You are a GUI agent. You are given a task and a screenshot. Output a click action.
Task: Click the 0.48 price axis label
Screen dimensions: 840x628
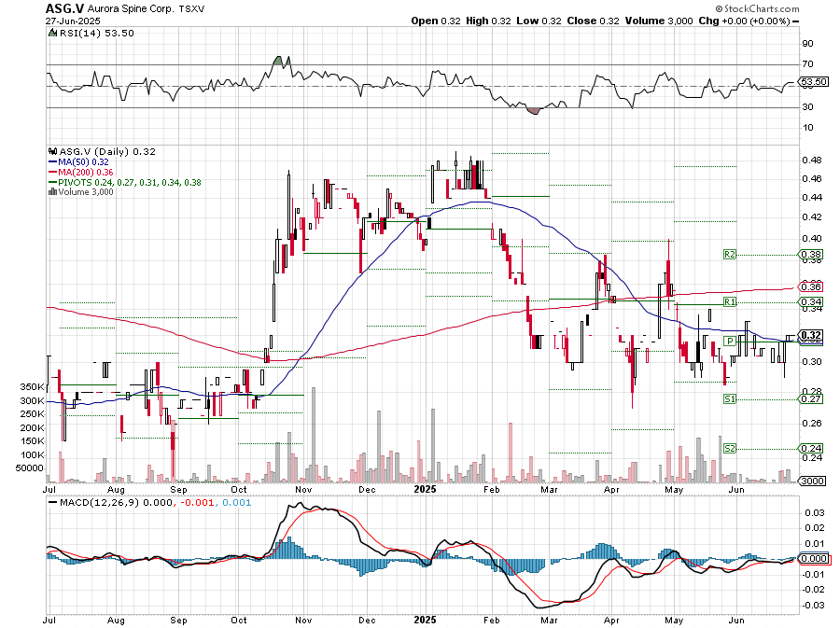pos(812,160)
